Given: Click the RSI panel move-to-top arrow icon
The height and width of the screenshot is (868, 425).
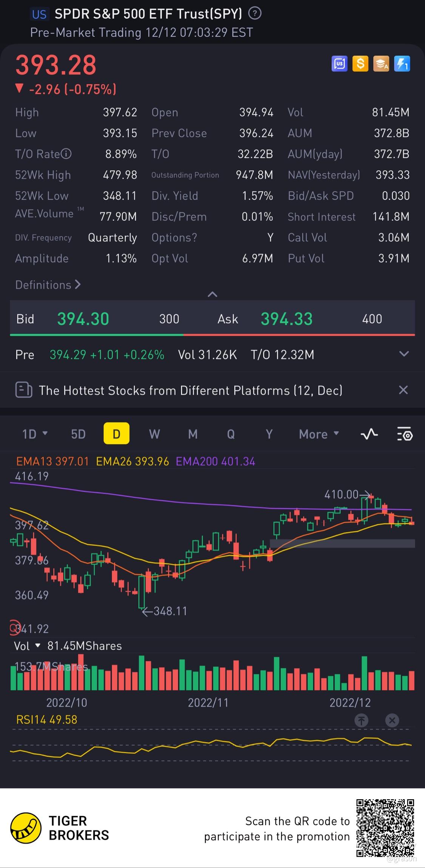Looking at the screenshot, I should tap(362, 720).
